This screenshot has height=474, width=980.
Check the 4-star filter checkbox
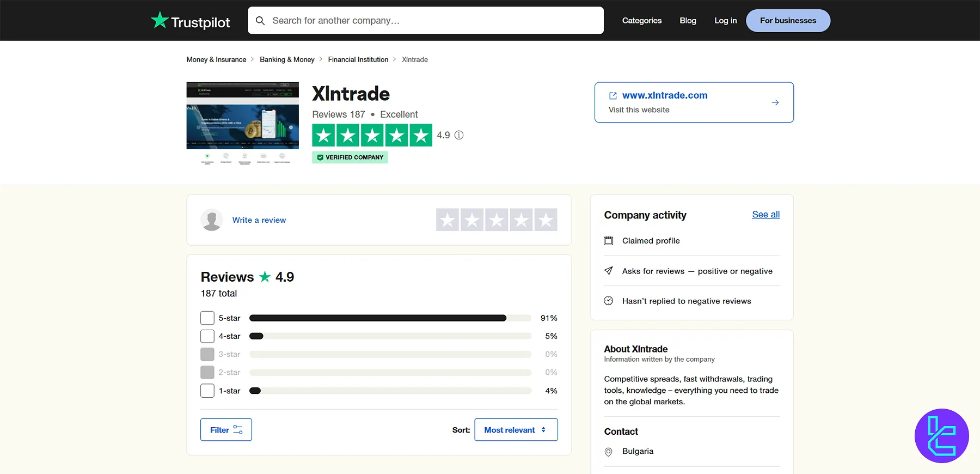[x=207, y=336]
